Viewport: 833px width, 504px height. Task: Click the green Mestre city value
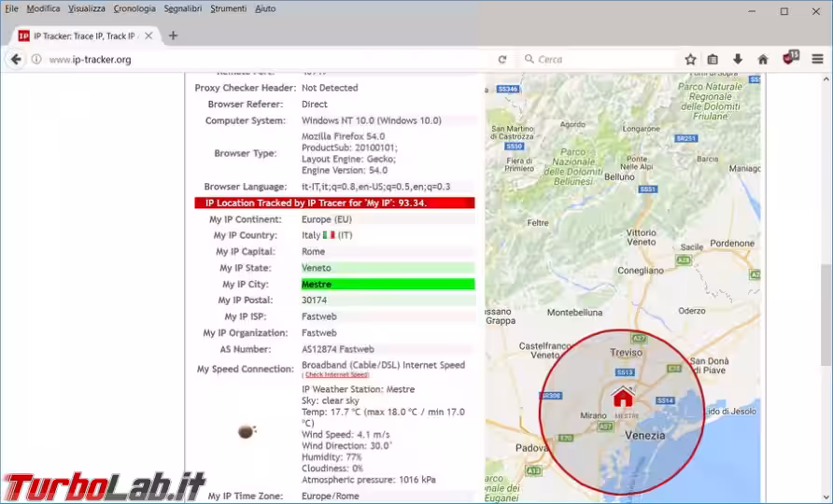pos(388,284)
